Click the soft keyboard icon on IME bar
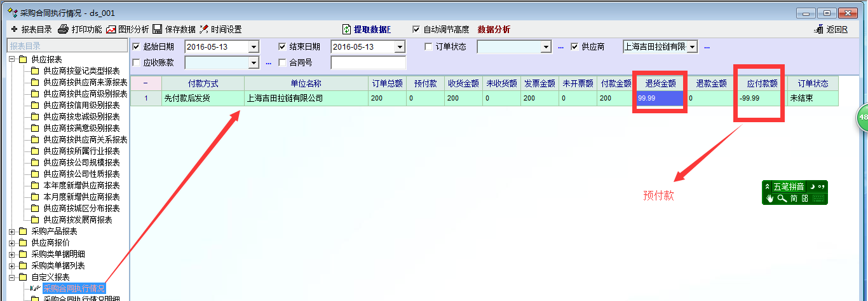 [819, 199]
